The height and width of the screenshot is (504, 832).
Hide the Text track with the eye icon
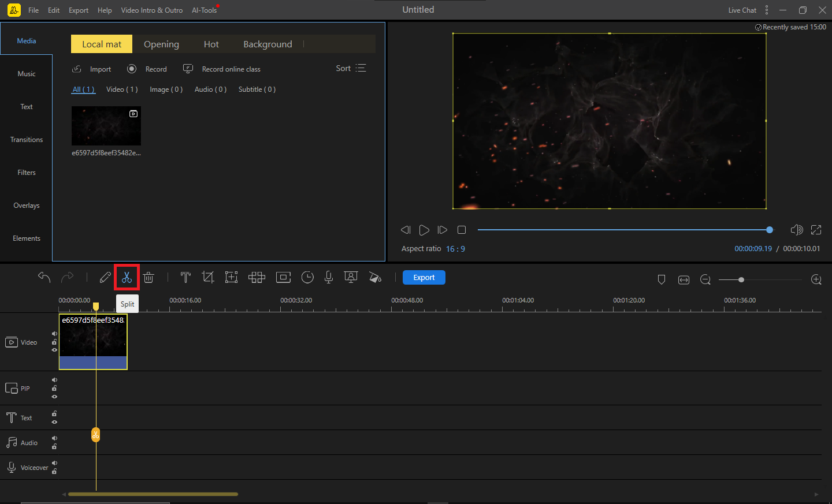54,422
